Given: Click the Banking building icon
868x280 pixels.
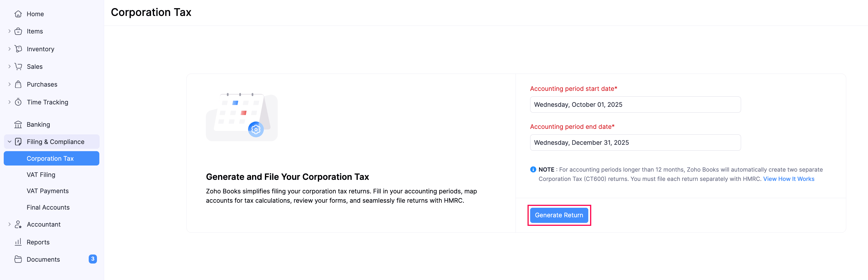Looking at the screenshot, I should coord(18,124).
